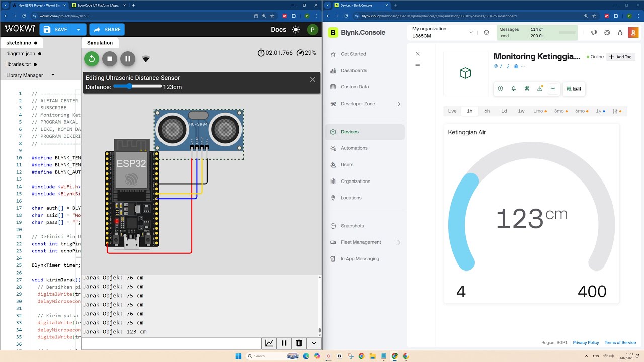Toggle the Wokwi light/dark theme sun icon
Image resolution: width=644 pixels, height=362 pixels.
pyautogui.click(x=296, y=29)
